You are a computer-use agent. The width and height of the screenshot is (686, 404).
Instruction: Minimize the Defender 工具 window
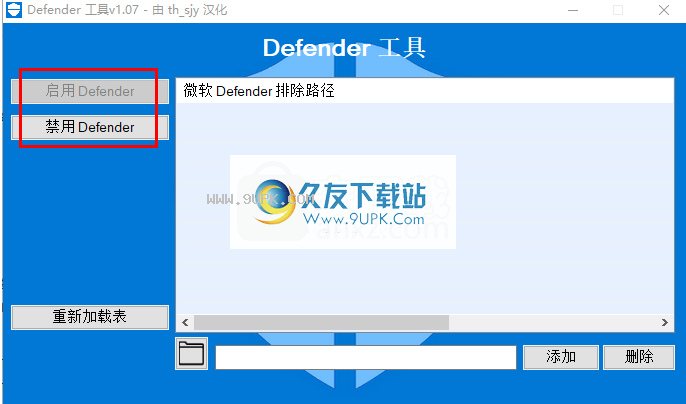[573, 10]
